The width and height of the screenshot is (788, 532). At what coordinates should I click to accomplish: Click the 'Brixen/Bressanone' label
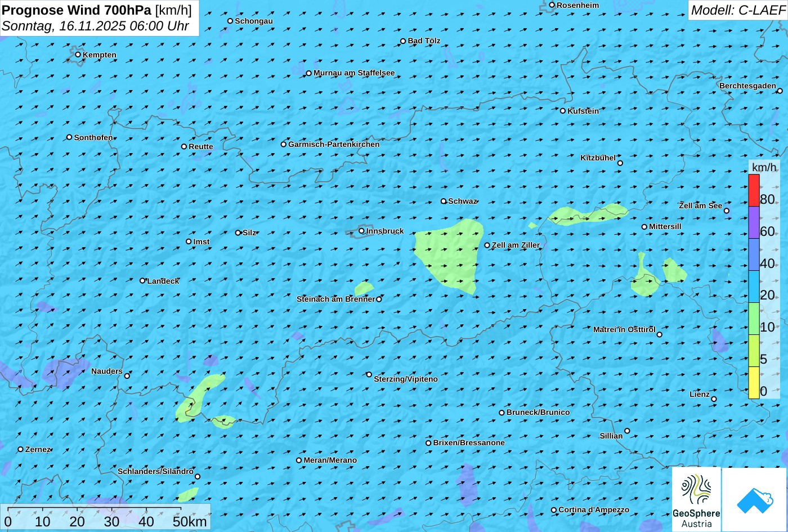[469, 442]
